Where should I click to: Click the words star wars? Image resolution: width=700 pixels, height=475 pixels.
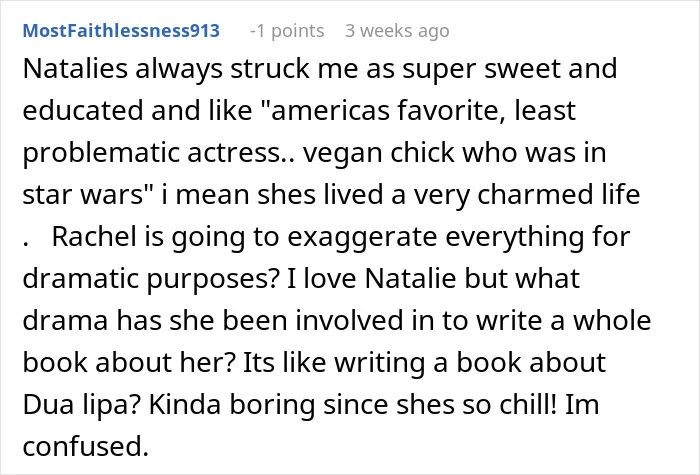(x=83, y=195)
